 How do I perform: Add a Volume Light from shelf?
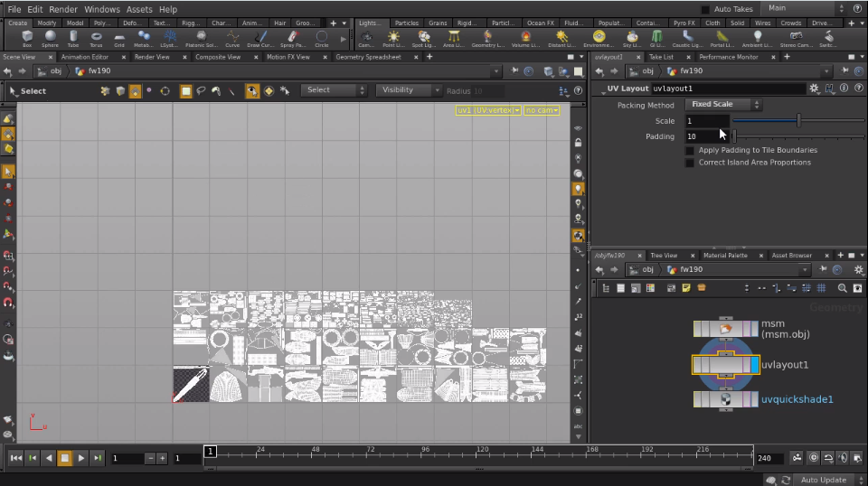[525, 39]
